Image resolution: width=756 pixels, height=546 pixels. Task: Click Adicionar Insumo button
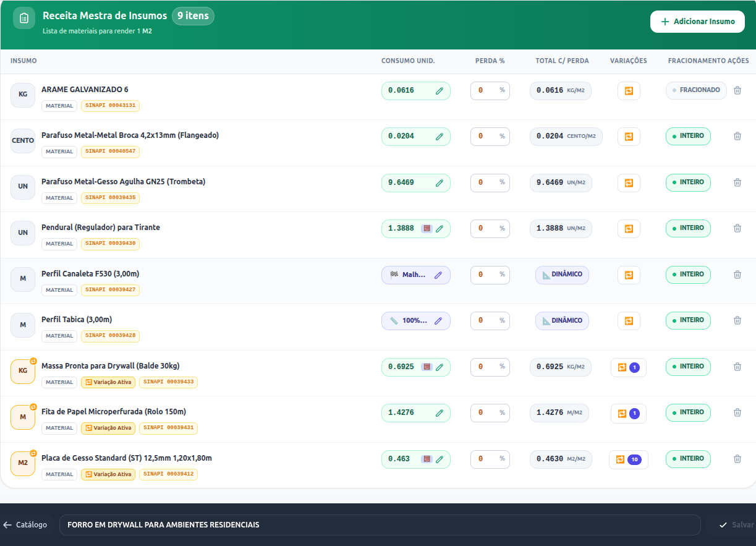(697, 22)
